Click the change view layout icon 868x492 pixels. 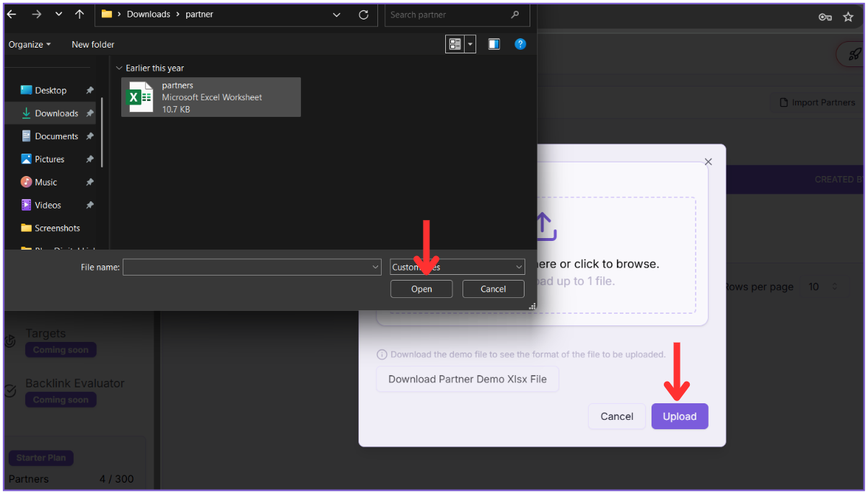(x=455, y=45)
